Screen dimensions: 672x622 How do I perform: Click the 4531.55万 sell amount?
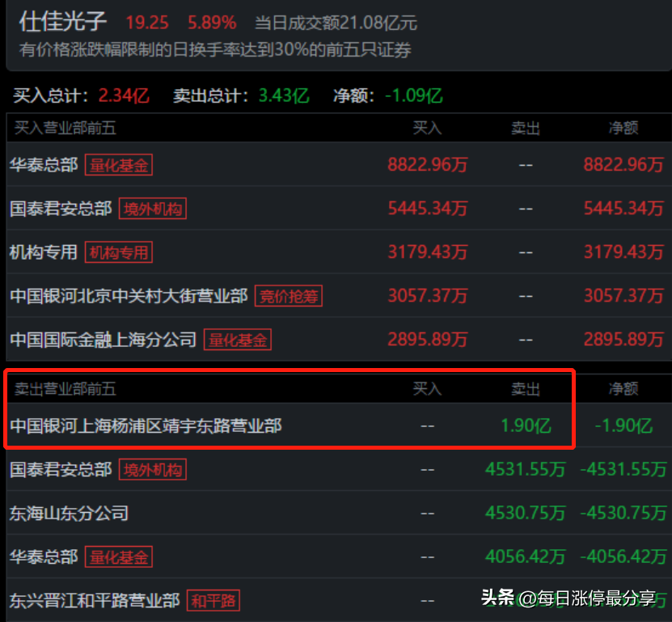525,470
